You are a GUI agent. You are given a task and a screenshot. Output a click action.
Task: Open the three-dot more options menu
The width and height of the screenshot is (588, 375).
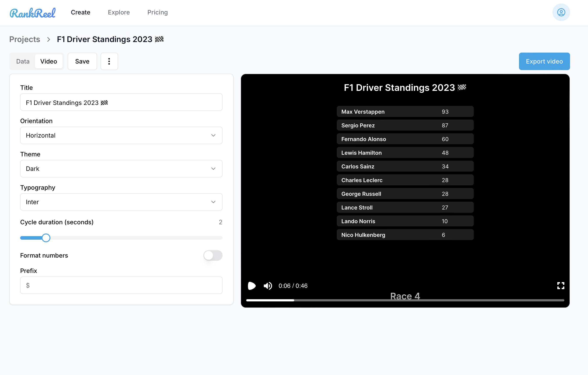pyautogui.click(x=109, y=61)
